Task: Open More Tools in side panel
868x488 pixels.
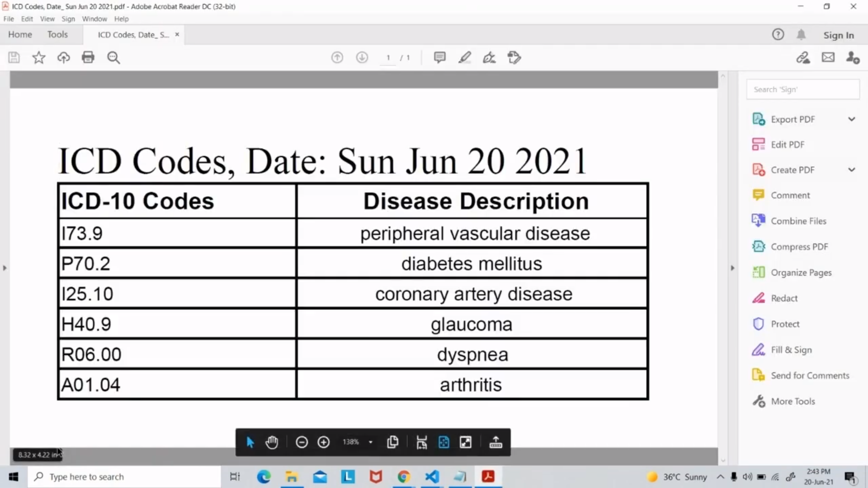Action: tap(793, 401)
